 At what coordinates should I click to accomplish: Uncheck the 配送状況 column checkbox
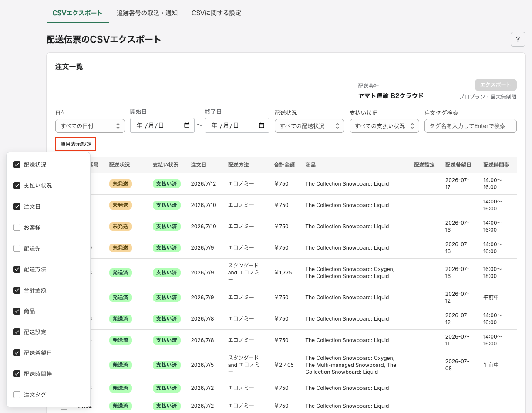tap(17, 165)
